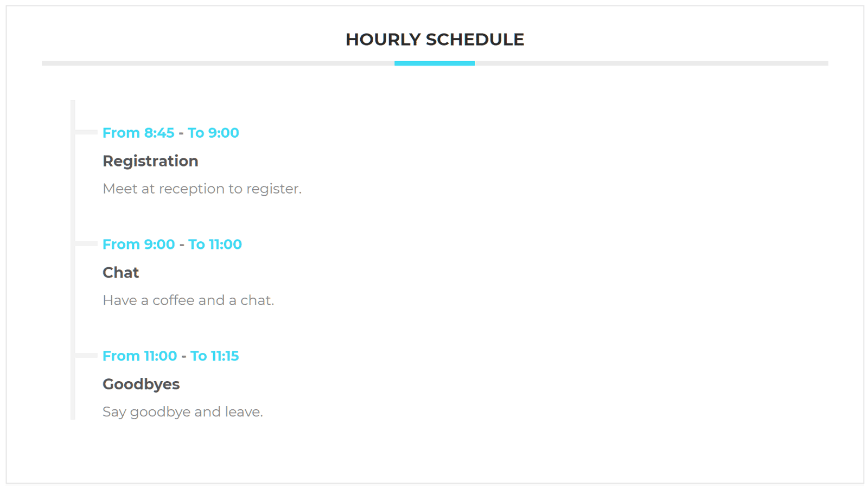This screenshot has width=868, height=489.
Task: Click the "From 11:00" start time
Action: 140,356
